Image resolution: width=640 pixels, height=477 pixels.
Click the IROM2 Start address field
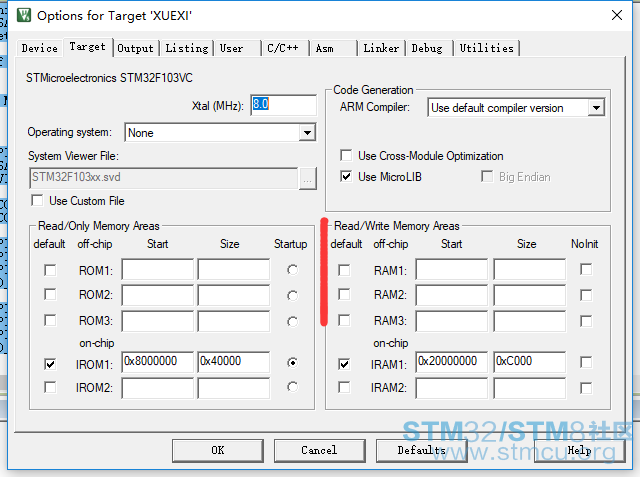tap(158, 388)
